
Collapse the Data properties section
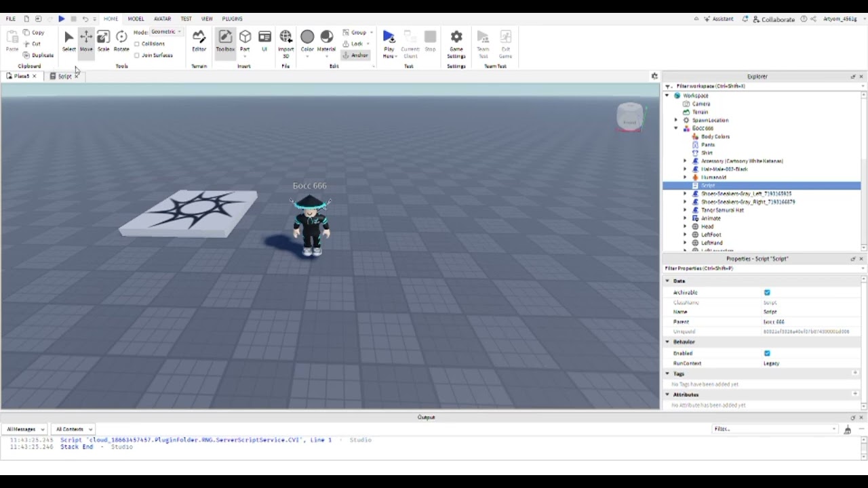[x=667, y=281]
